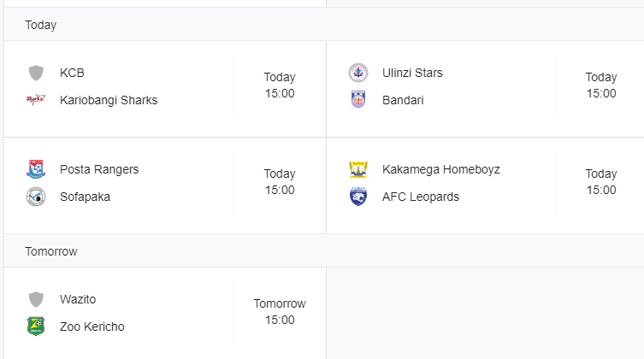Screen dimensions: 644x359
Task: Click the Sofapaka round team logo
Action: tap(36, 197)
